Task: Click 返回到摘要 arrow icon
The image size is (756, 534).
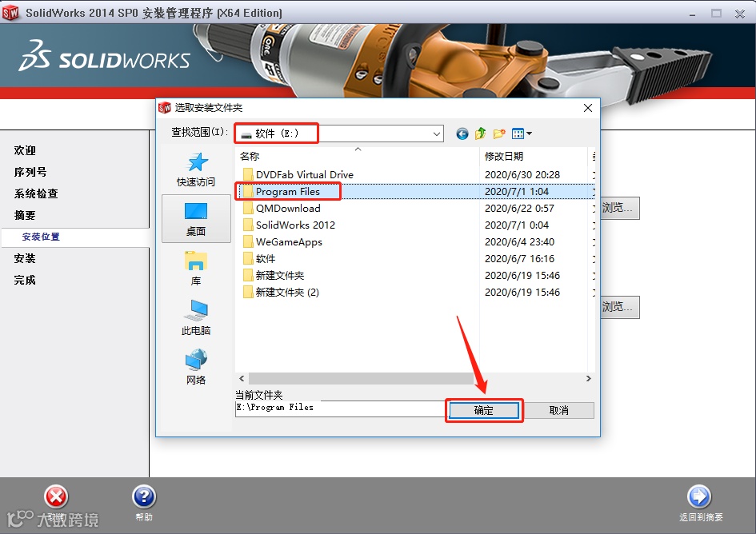Action: 699,497
